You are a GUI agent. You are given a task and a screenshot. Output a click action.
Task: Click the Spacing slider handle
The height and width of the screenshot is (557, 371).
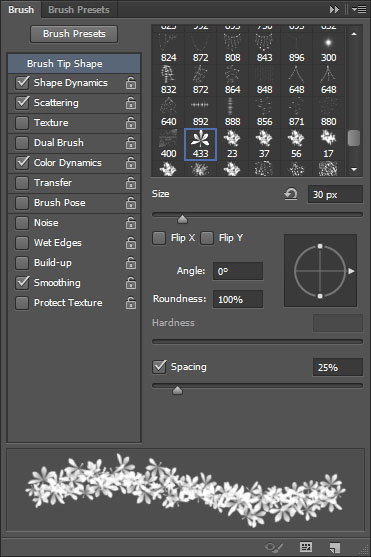[x=177, y=391]
